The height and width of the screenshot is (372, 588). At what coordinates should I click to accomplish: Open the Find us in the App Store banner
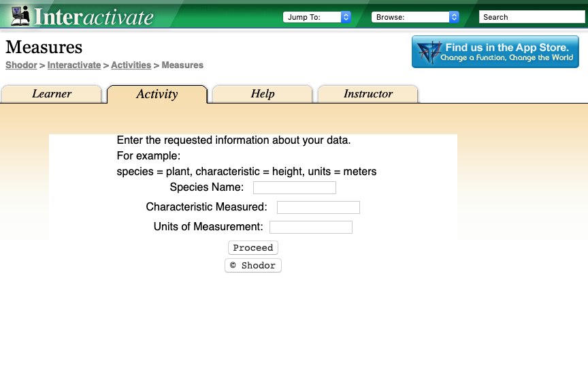click(x=495, y=52)
